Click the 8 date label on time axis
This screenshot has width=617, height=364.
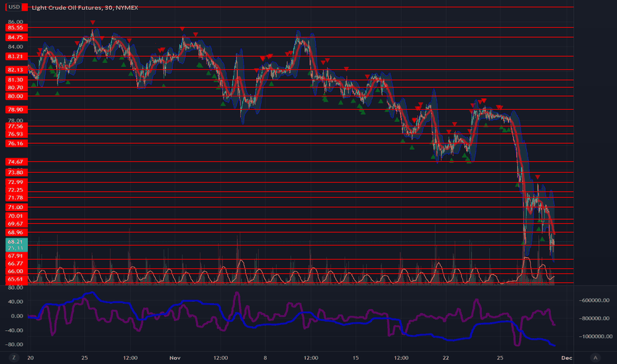coord(265,357)
